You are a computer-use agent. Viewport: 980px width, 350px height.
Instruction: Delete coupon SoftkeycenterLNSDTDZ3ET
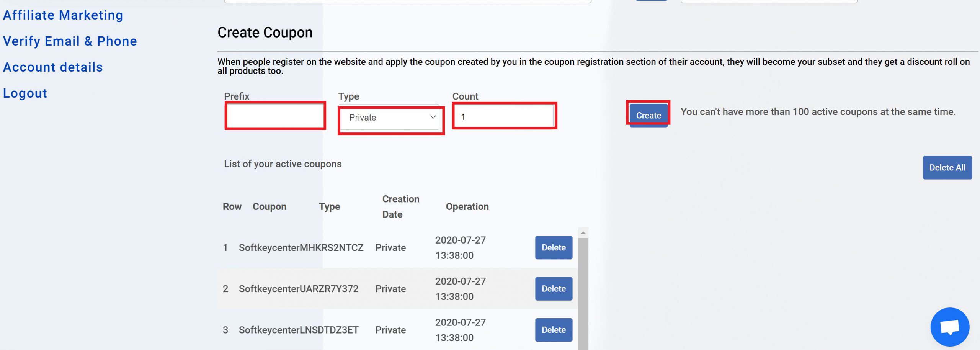pyautogui.click(x=554, y=330)
